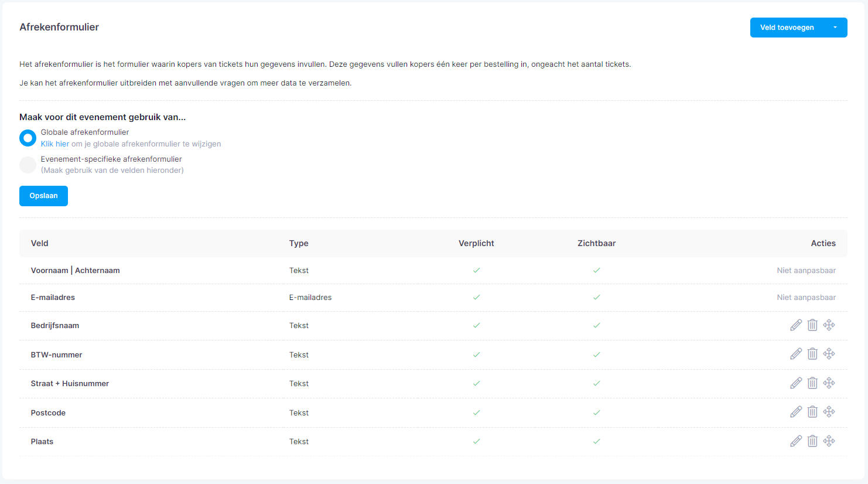Click the Verplicht checkmark for Plaats
868x484 pixels.
pos(476,441)
